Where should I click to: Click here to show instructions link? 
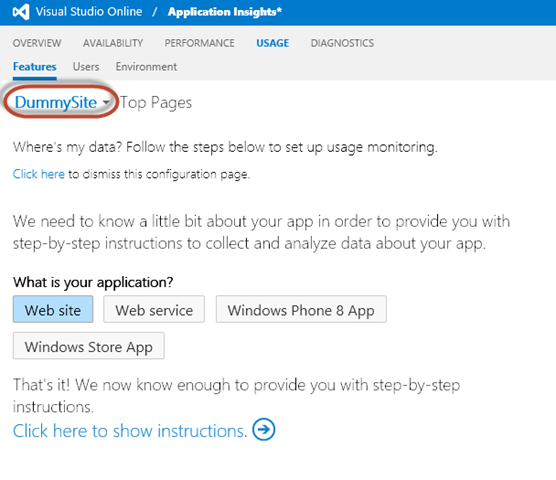pyautogui.click(x=130, y=431)
